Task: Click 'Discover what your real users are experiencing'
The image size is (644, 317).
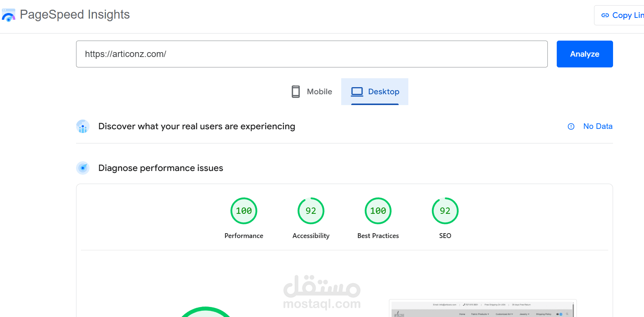Action: tap(197, 126)
